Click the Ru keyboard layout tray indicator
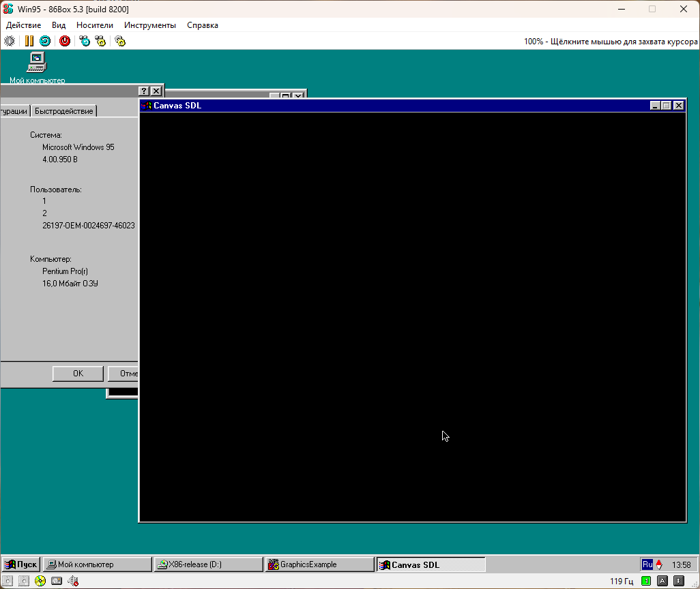Image resolution: width=700 pixels, height=589 pixels. tap(647, 564)
